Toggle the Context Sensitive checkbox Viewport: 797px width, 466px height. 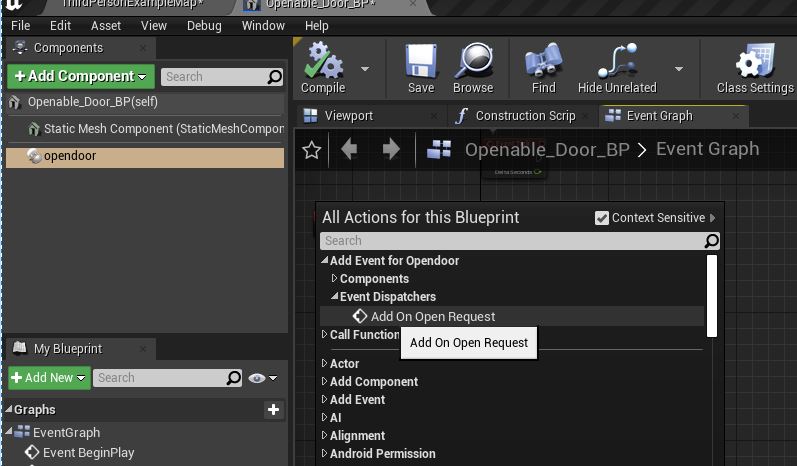pyautogui.click(x=601, y=218)
